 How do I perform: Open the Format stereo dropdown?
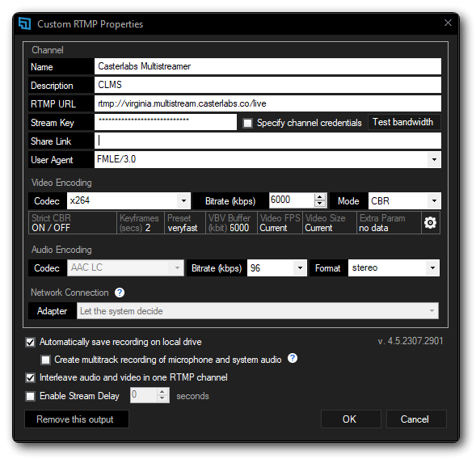point(432,267)
